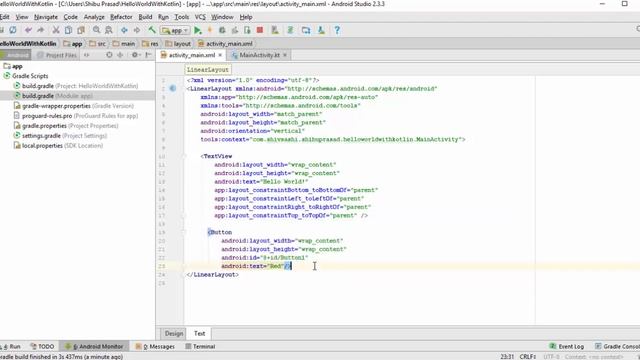Open settings.gradle file

(60, 136)
